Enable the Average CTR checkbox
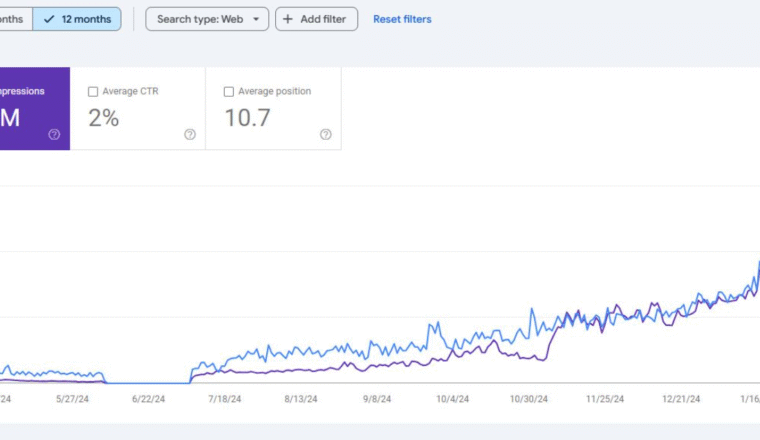The height and width of the screenshot is (440, 760). (x=93, y=92)
